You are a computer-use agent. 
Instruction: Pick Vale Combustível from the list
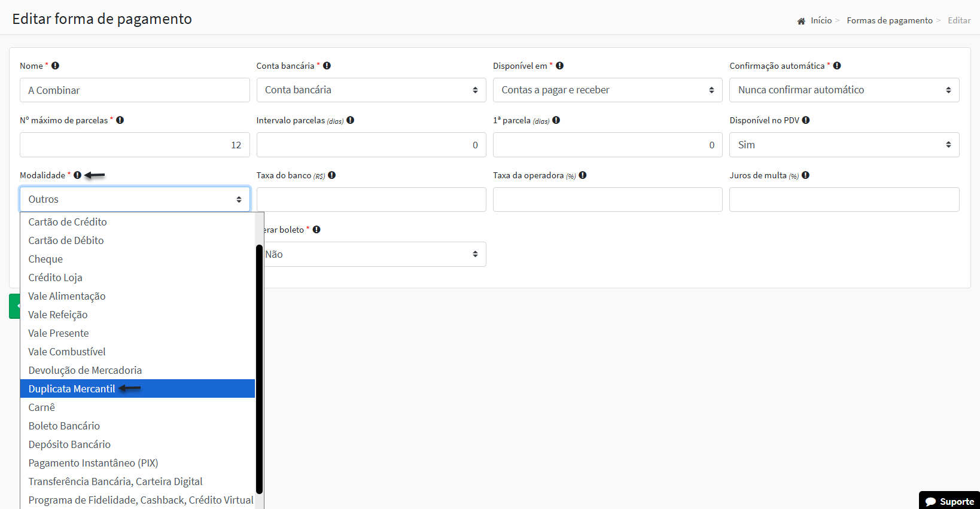click(x=138, y=352)
